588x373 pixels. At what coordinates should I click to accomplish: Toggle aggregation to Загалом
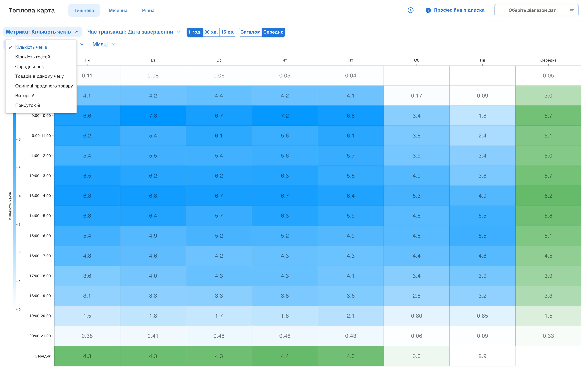(x=250, y=32)
